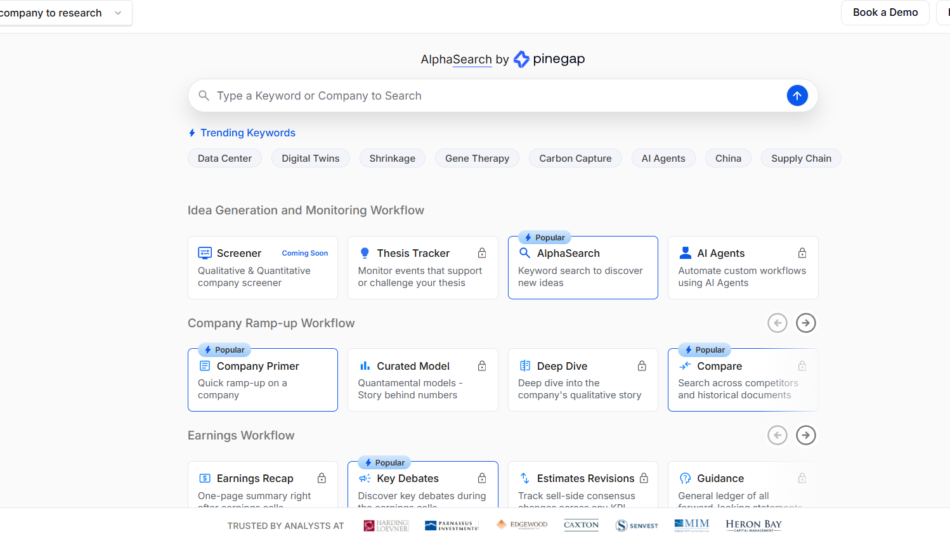Advance Earnings Workflow carousel to the right
The height and width of the screenshot is (534, 950).
click(805, 435)
